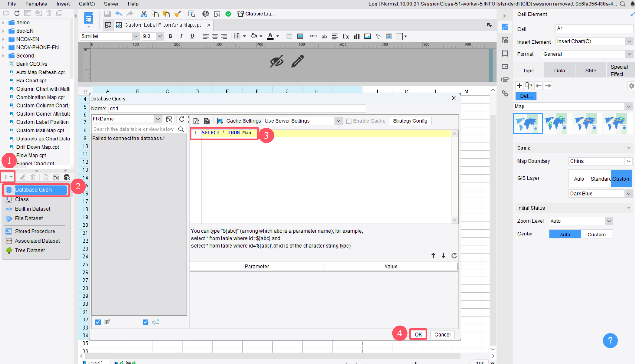Open the Dark Blue layer dropdown
635x364 pixels.
(628, 193)
